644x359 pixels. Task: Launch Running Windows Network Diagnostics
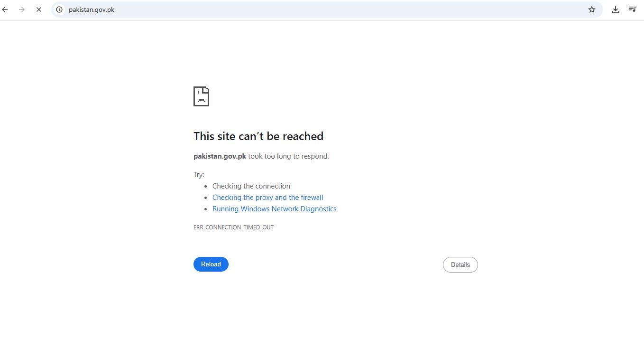(x=275, y=209)
